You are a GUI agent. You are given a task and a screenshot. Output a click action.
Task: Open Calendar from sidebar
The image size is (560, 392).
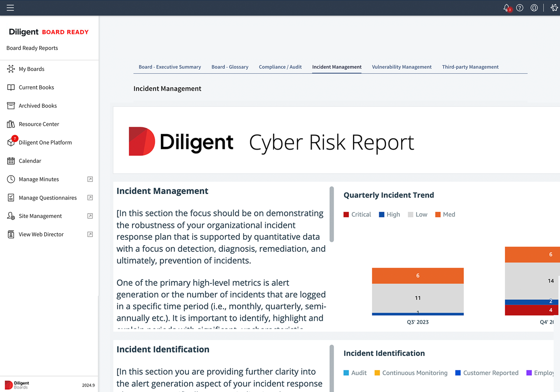coord(30,161)
